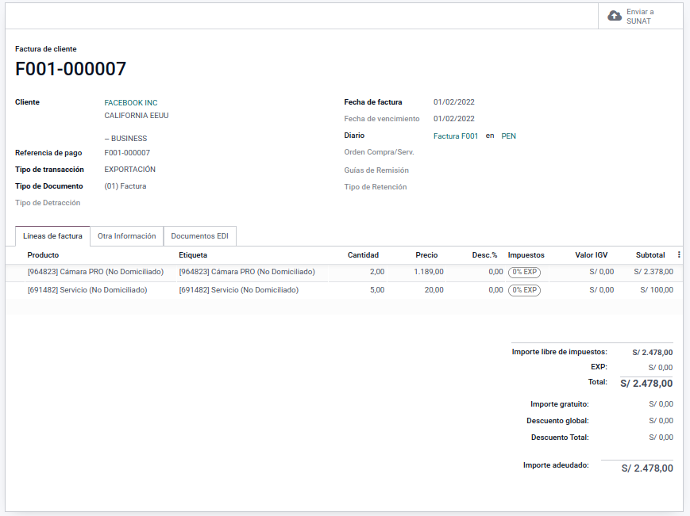Click the PEN currency link
This screenshot has width=690, height=516.
tap(508, 136)
